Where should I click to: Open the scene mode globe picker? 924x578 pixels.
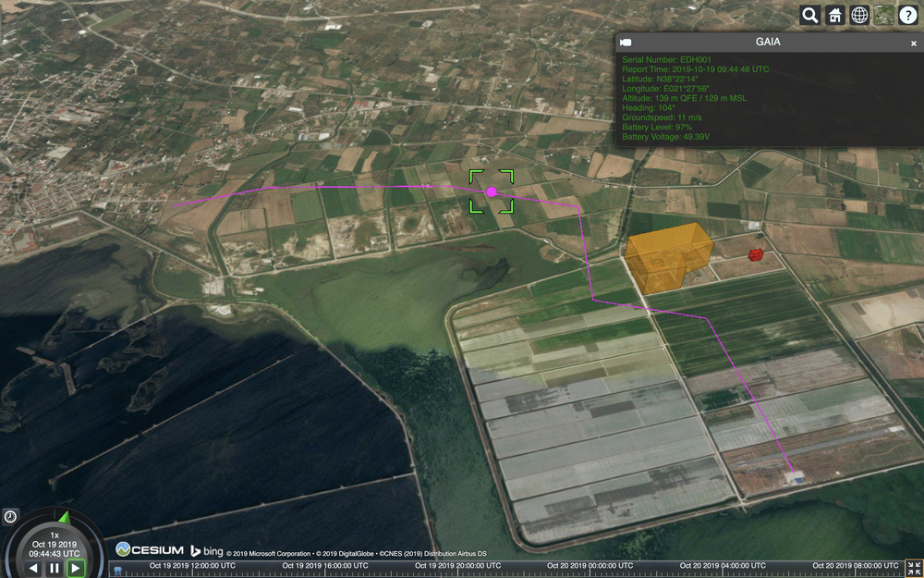click(859, 15)
